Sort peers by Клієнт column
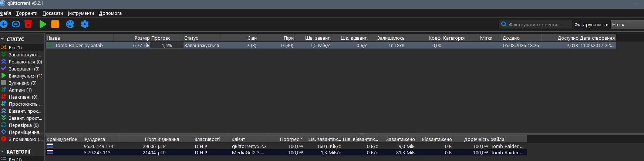Screen dimensions: 644x161 tap(249, 139)
